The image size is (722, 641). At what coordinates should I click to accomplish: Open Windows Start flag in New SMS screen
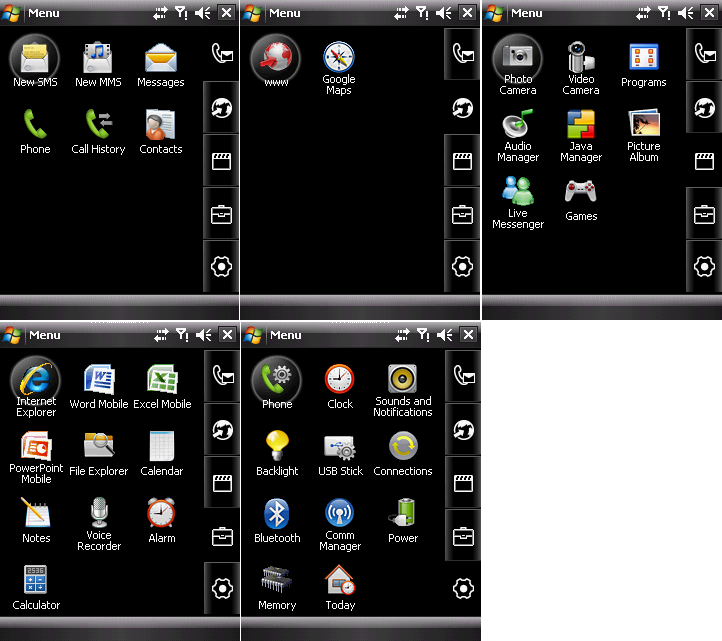[x=10, y=13]
